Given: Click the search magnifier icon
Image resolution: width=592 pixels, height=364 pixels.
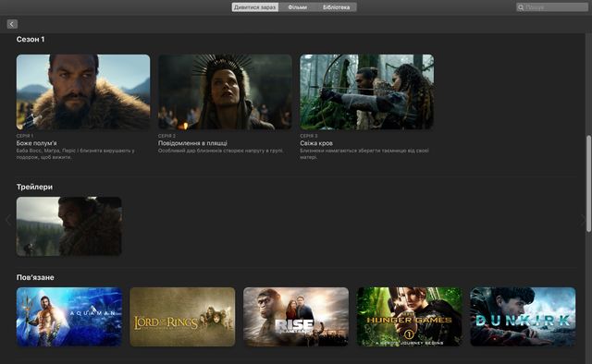Looking at the screenshot, I should [521, 7].
